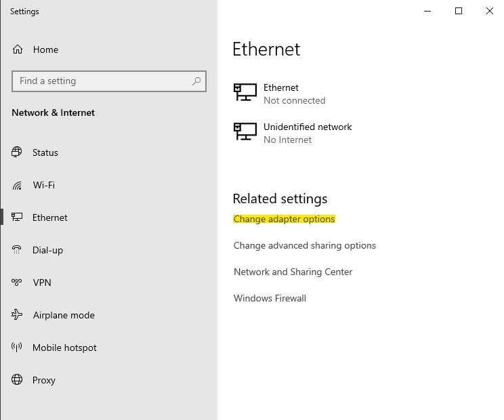Type in the Find a setting box
Viewport: 504px width, 420px height.
[102, 81]
